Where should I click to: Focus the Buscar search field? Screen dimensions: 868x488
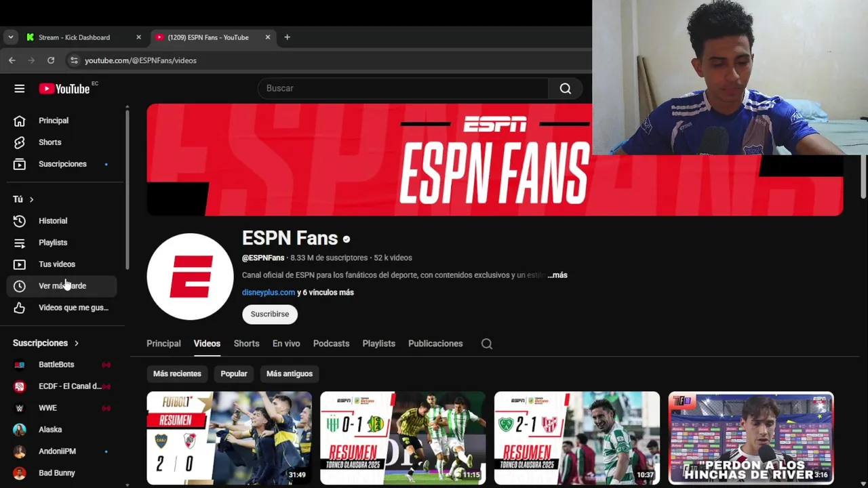click(x=403, y=89)
